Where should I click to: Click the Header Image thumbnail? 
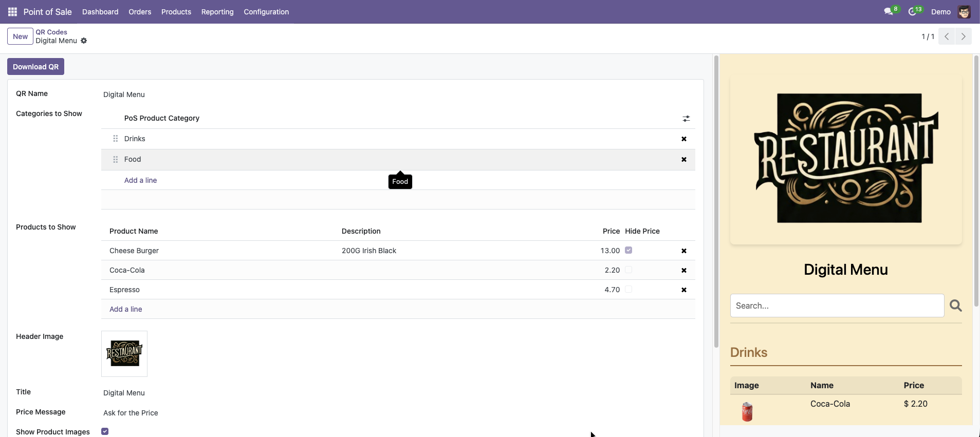coord(124,354)
